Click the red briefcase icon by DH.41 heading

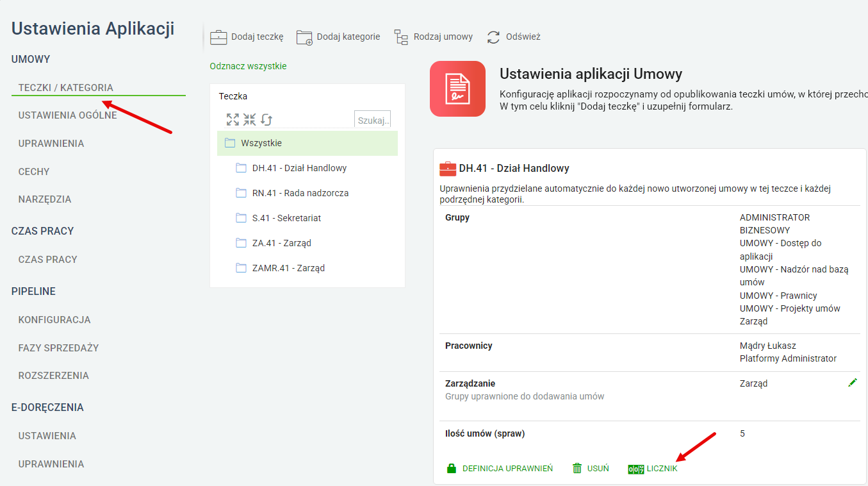pyautogui.click(x=448, y=169)
